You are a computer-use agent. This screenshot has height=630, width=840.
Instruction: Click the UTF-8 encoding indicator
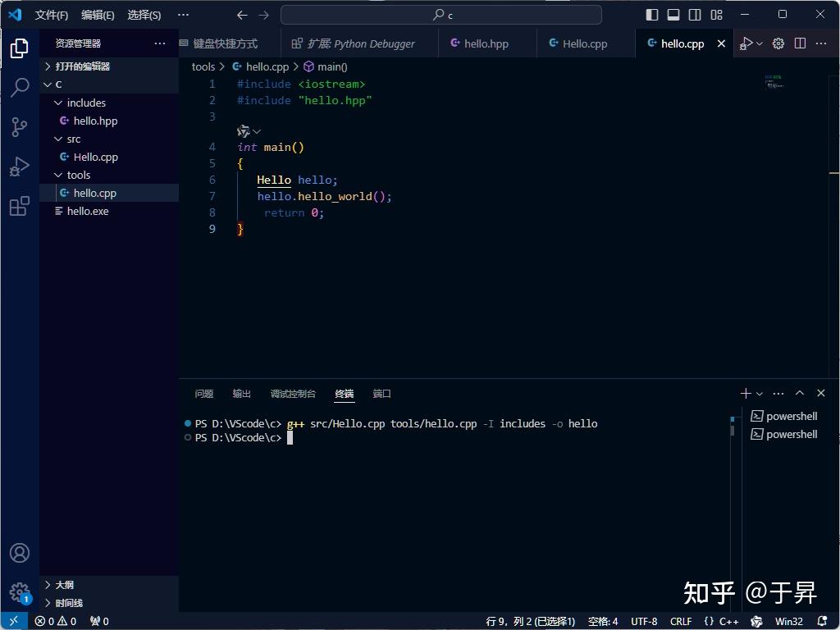643,621
